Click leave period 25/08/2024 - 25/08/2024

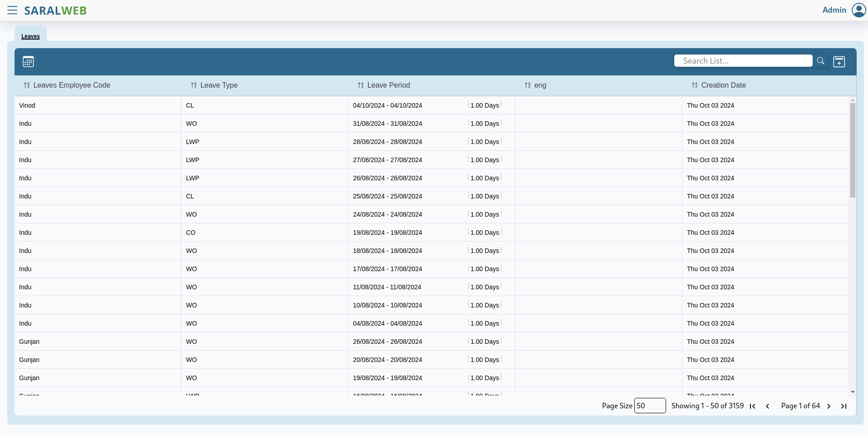point(387,196)
